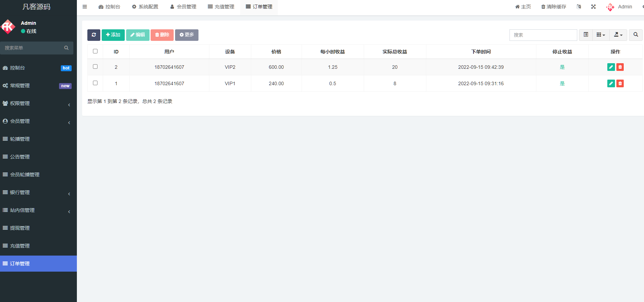644x302 pixels.
Task: Click the delete icon for order ID 1
Action: 620,83
